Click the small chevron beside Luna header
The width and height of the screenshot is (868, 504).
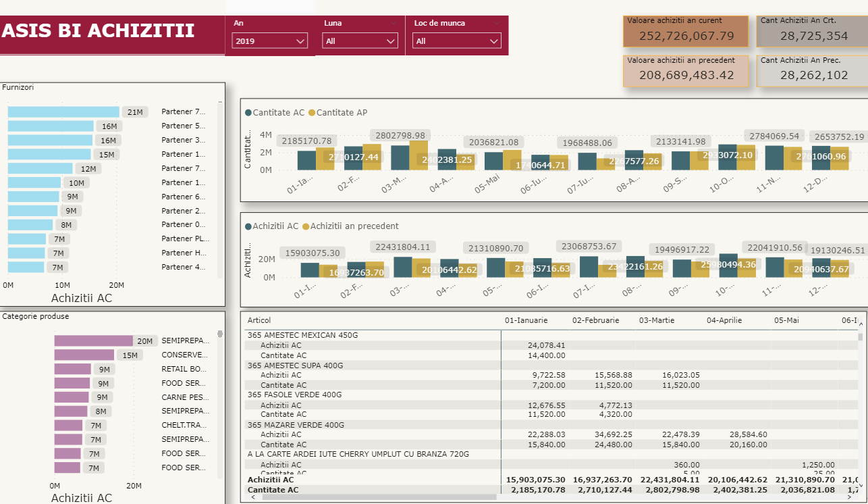point(394,24)
